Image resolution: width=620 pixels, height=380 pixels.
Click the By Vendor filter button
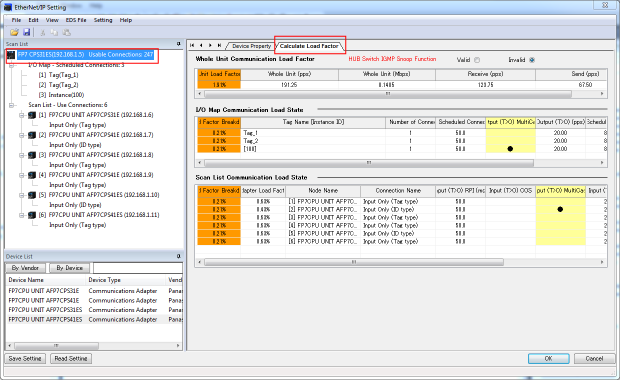(x=25, y=268)
